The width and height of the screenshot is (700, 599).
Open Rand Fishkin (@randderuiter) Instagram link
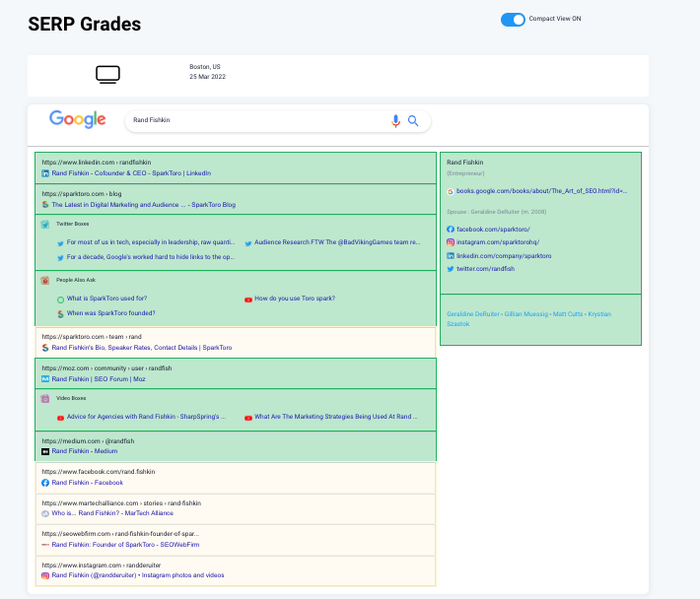pos(138,575)
